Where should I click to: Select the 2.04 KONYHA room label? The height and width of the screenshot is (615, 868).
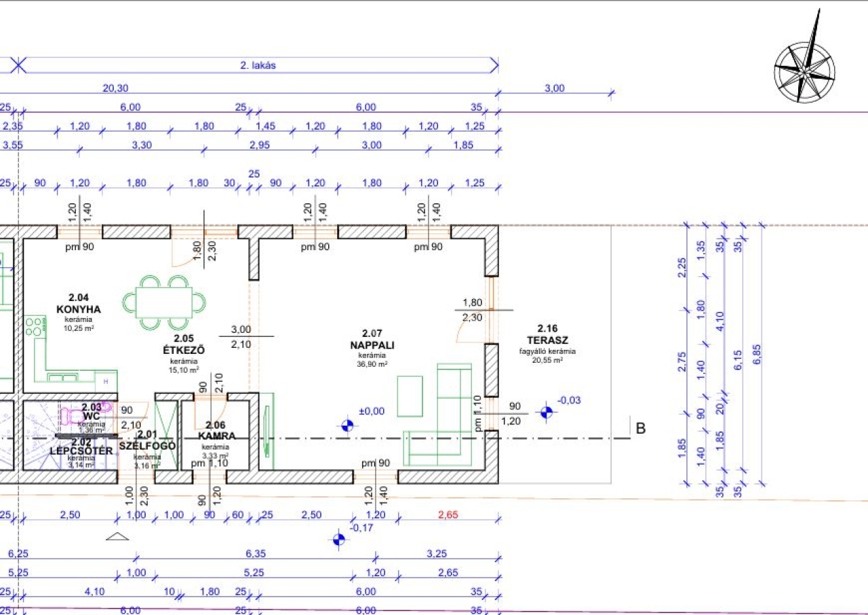click(x=79, y=304)
